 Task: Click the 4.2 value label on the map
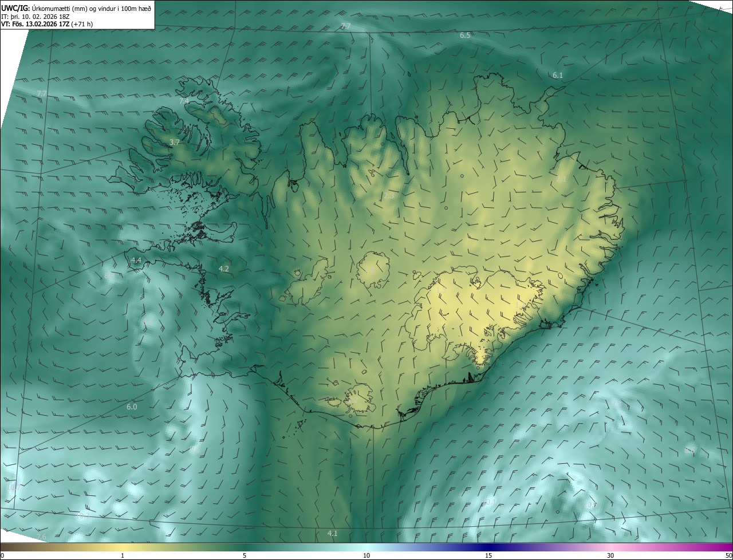224,269
